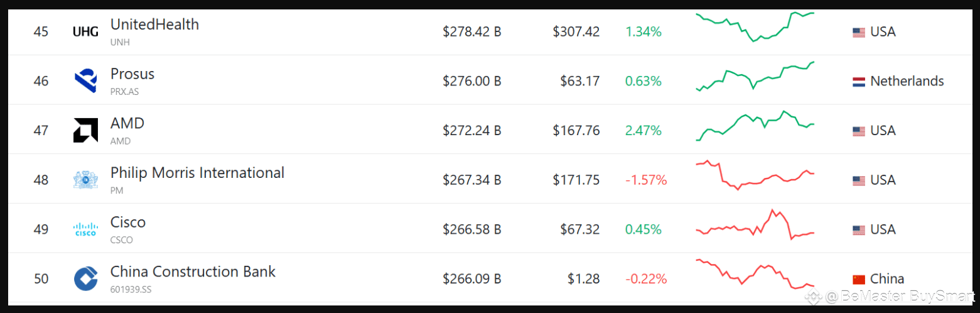Click the China Construction Bank logo
The height and width of the screenshot is (313, 980).
[85, 278]
